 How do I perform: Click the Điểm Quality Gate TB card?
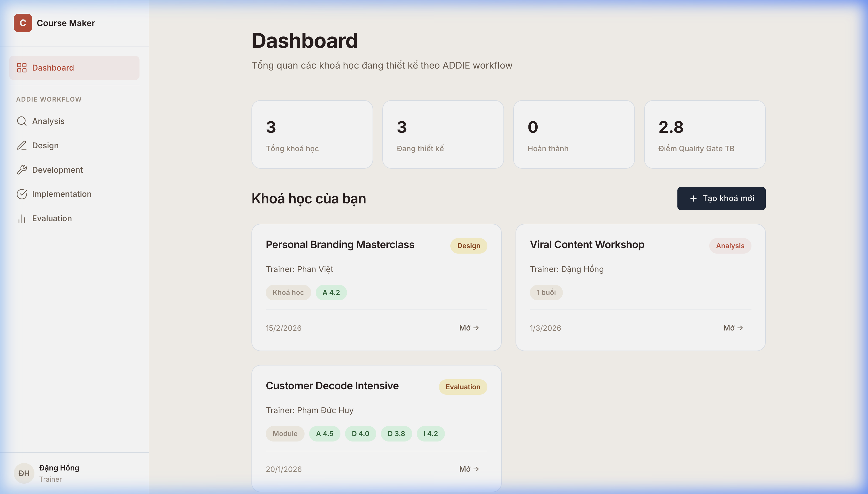(x=705, y=134)
